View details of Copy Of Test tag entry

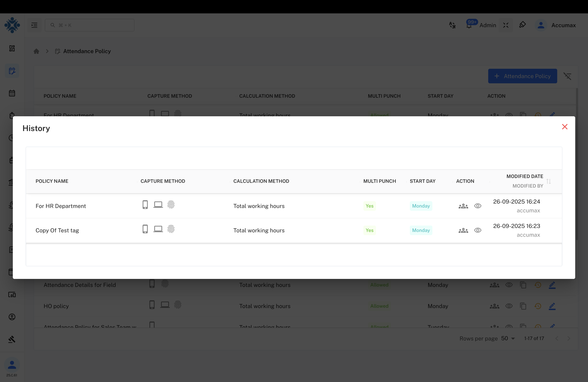click(x=478, y=230)
